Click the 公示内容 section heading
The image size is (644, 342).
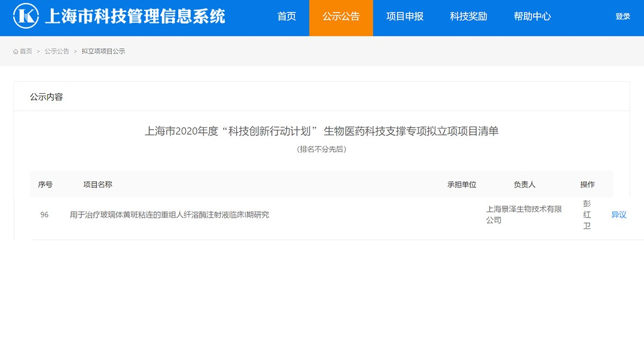[x=46, y=97]
